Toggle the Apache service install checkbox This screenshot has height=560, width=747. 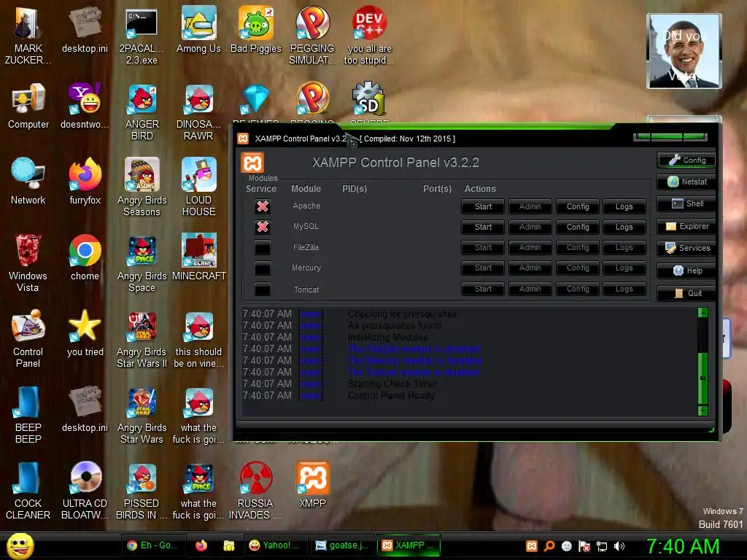click(x=263, y=206)
